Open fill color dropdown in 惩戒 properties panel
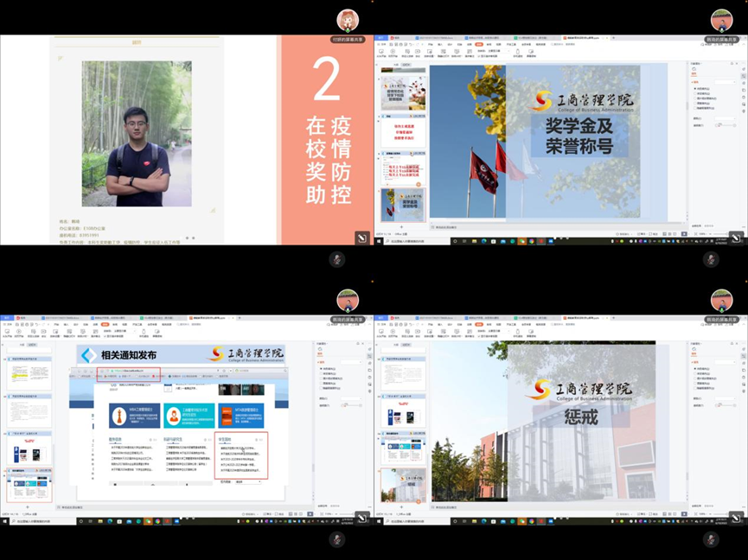The width and height of the screenshot is (748, 560). pos(726,398)
